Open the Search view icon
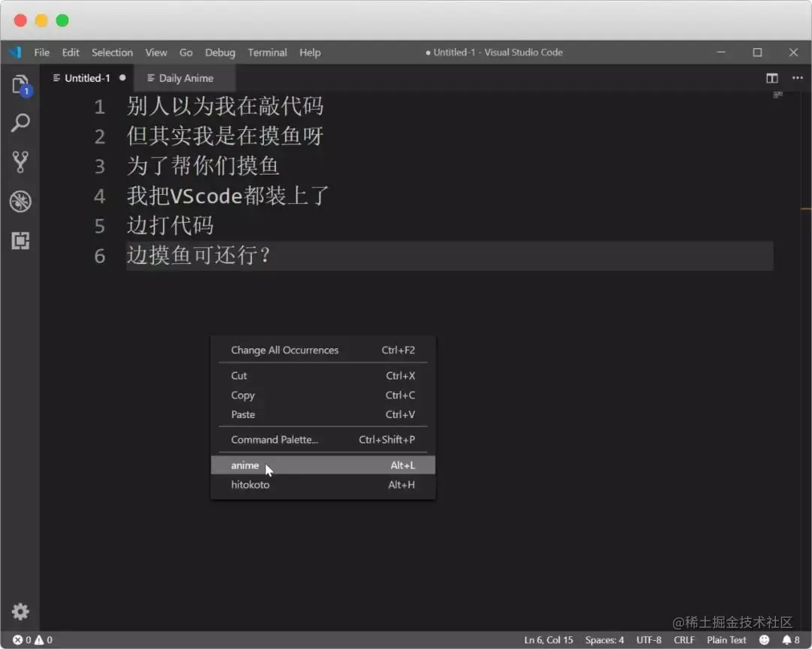Image resolution: width=812 pixels, height=649 pixels. 20,123
